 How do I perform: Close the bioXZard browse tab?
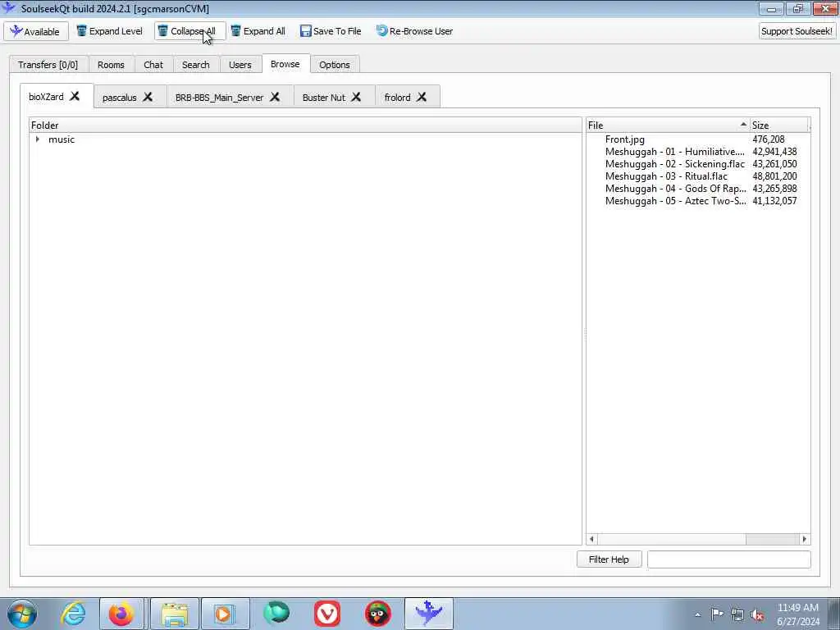(75, 97)
